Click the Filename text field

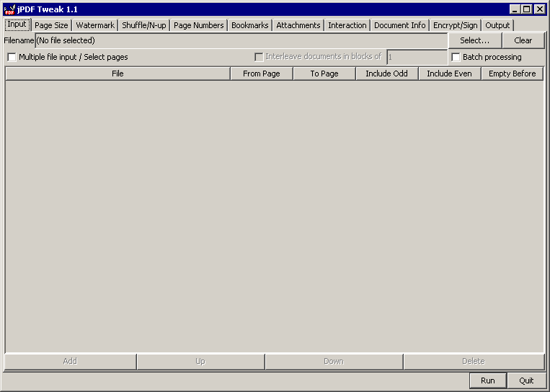[x=241, y=40]
